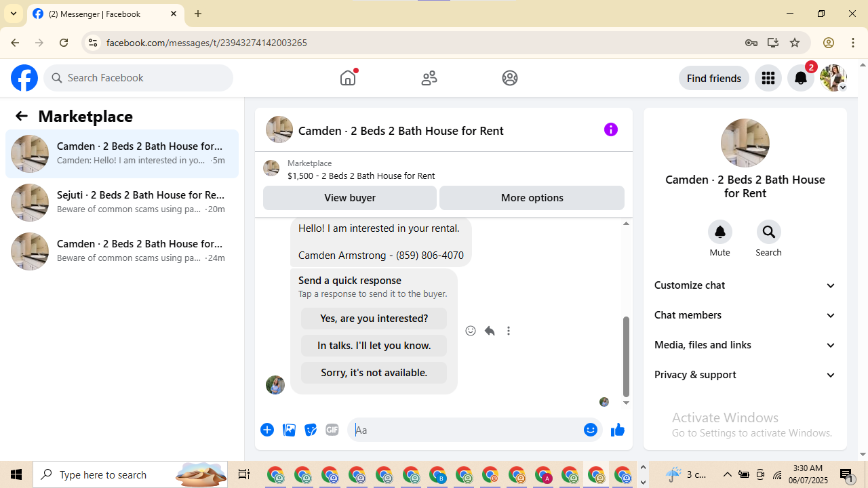Open password manager key icon

751,43
